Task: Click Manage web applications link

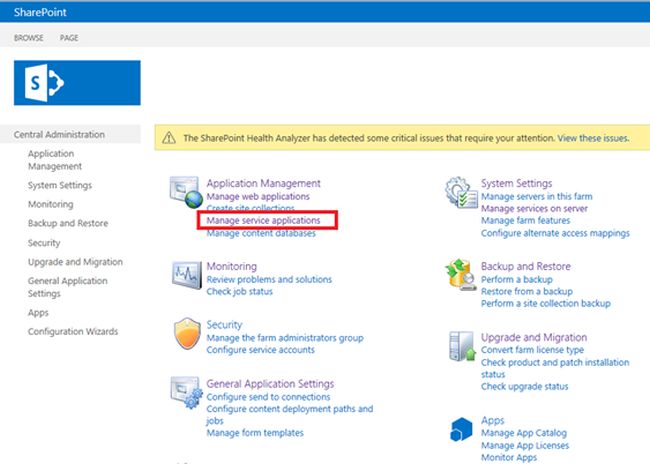Action: click(258, 196)
